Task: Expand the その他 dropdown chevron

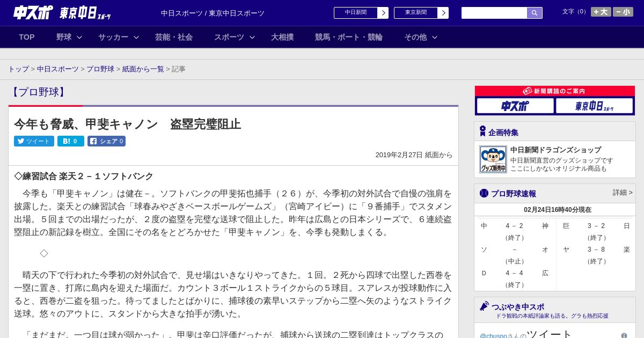Action: pos(435,37)
